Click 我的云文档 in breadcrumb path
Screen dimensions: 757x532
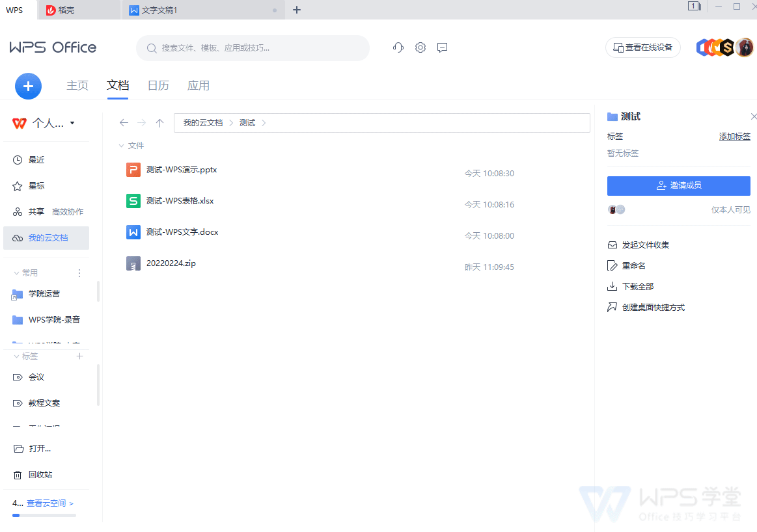[203, 123]
